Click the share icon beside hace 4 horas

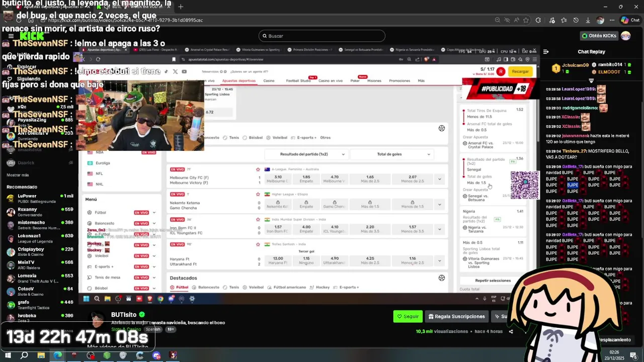click(x=511, y=331)
